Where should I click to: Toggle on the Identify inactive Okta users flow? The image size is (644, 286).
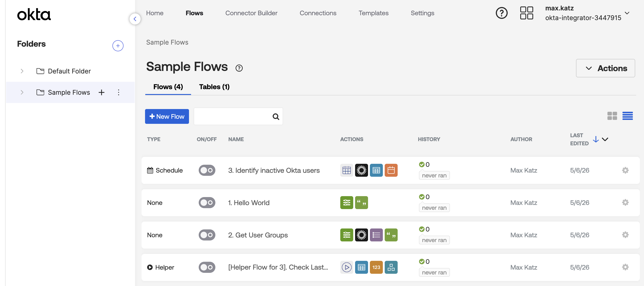click(x=207, y=170)
